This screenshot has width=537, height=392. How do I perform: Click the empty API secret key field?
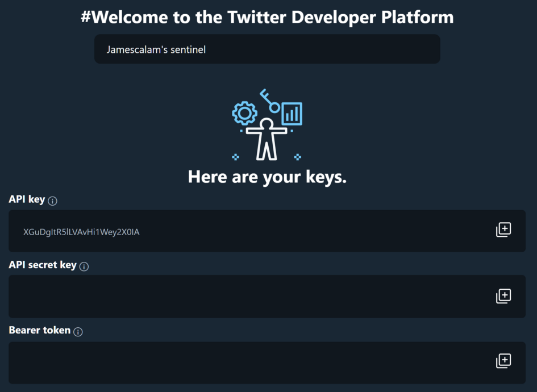click(x=267, y=297)
